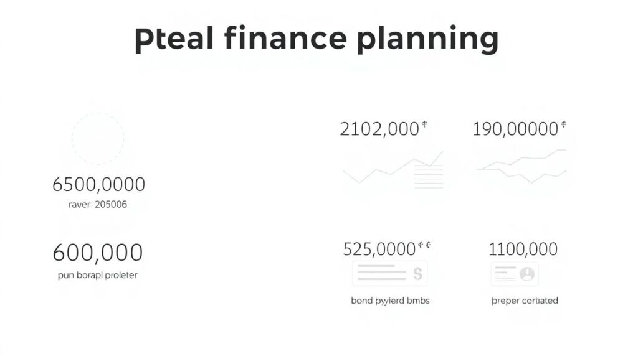Click the 2102,000 amount
The height and width of the screenshot is (364, 638).
pyautogui.click(x=379, y=129)
